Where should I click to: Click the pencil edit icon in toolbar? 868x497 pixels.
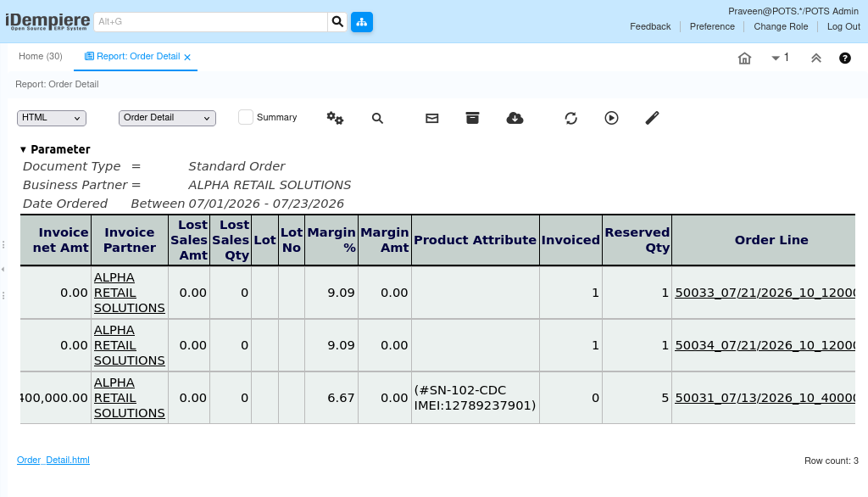pyautogui.click(x=652, y=118)
